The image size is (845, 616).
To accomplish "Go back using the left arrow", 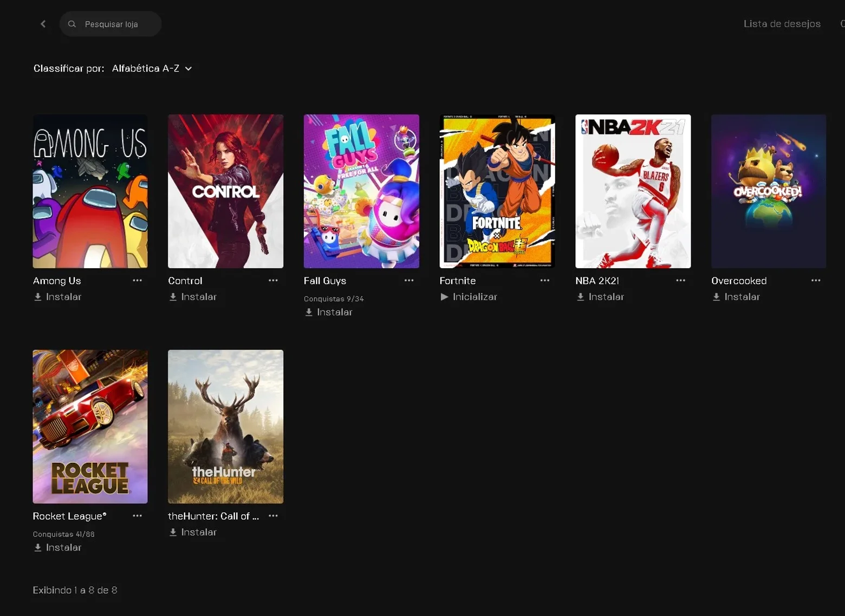I will tap(43, 24).
